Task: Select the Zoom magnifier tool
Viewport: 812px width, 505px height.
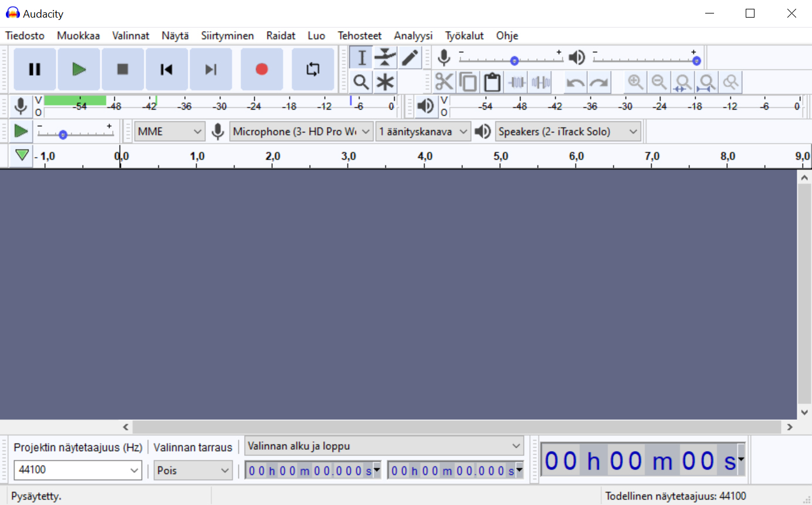Action: pos(361,82)
